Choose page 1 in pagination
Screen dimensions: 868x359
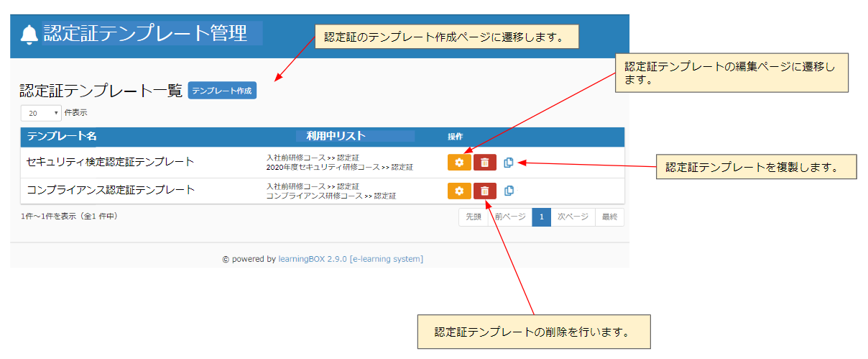click(x=541, y=217)
